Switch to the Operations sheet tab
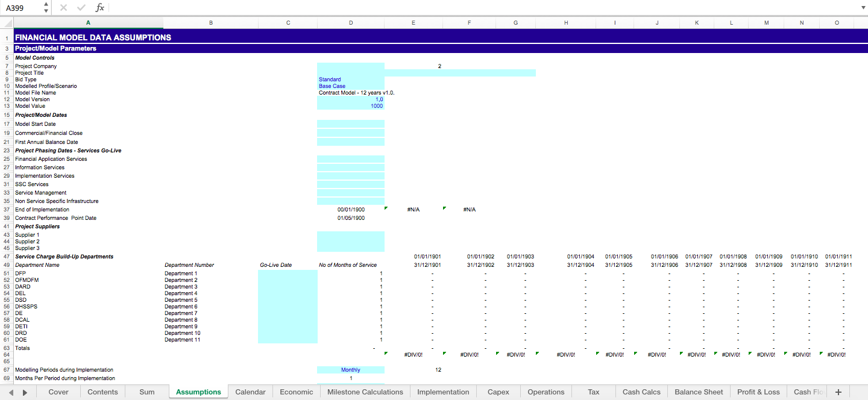 pyautogui.click(x=546, y=392)
